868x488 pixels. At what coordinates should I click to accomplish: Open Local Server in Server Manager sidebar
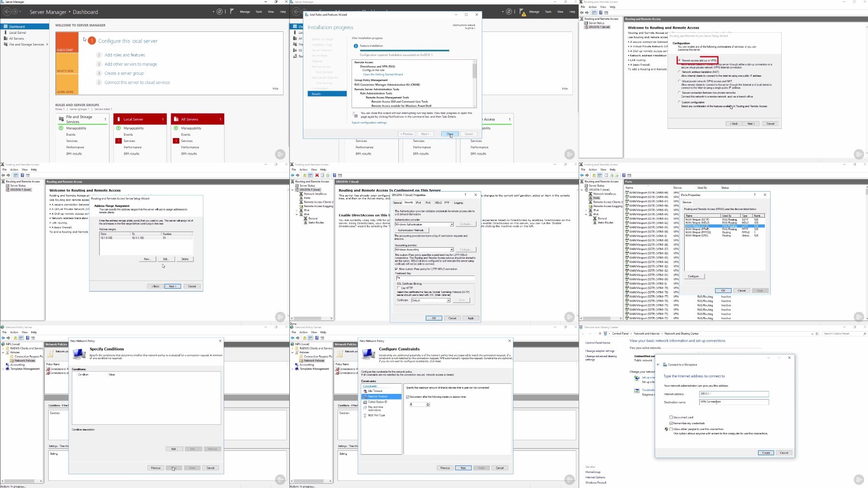point(18,33)
